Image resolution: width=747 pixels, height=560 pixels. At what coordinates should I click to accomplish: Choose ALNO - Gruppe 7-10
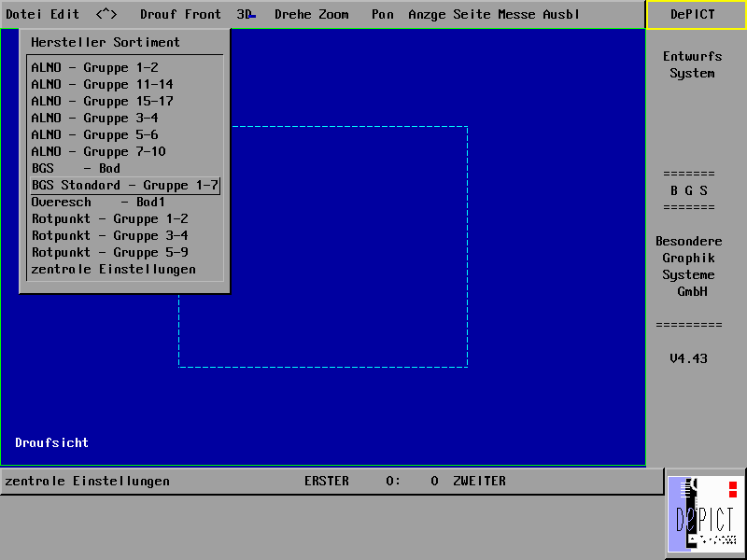[125, 151]
